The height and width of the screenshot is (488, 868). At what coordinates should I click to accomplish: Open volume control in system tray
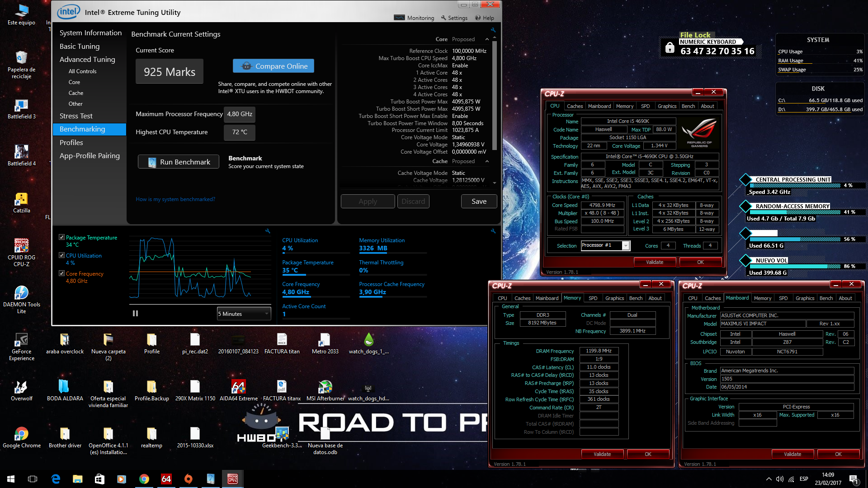pyautogui.click(x=779, y=479)
